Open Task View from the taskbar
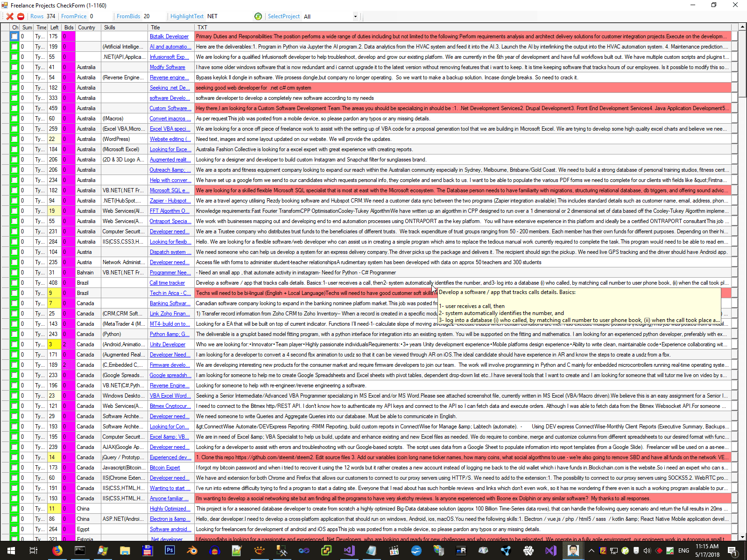Image resolution: width=747 pixels, height=560 pixels. 34,551
